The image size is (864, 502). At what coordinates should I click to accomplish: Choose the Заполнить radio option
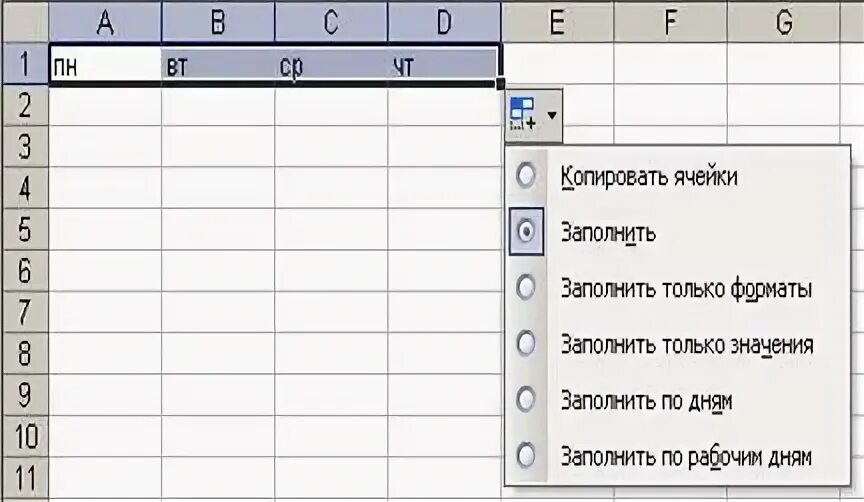pos(526,231)
